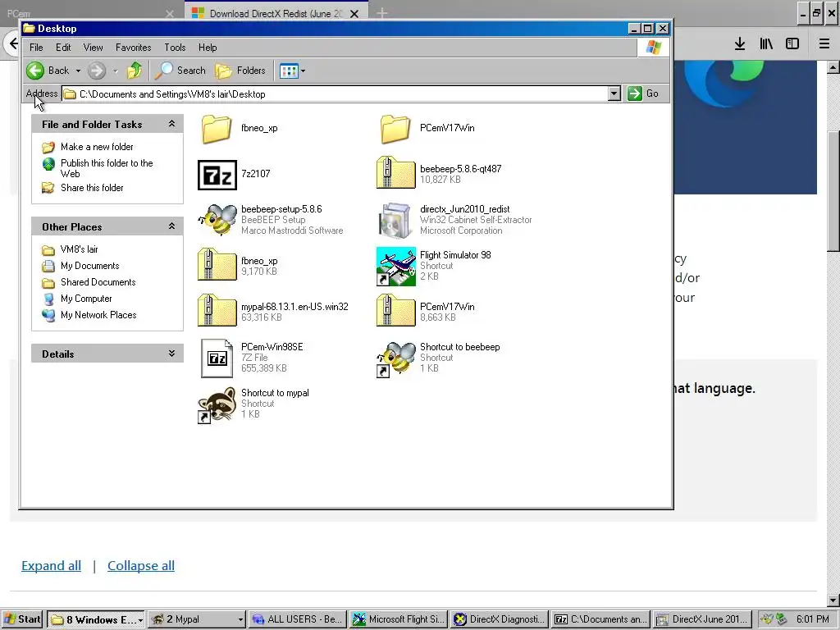Open the Favorites menu

tap(134, 48)
